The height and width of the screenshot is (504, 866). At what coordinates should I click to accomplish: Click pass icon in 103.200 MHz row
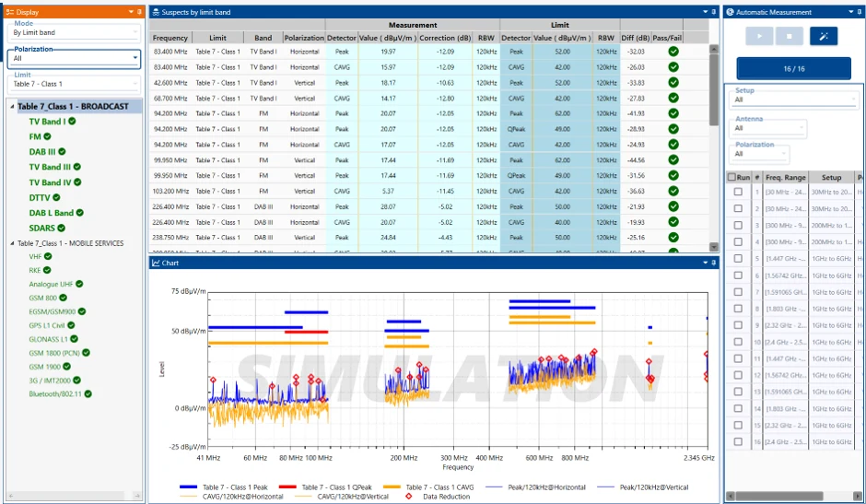(673, 191)
